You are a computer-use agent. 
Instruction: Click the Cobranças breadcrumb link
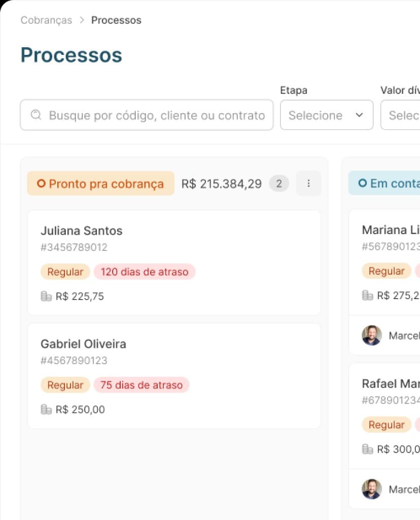[x=46, y=20]
